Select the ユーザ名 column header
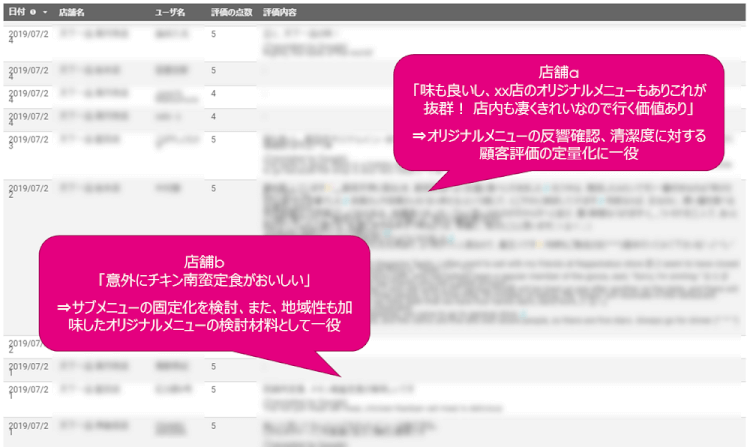Image resolution: width=750 pixels, height=447 pixels. pyautogui.click(x=170, y=12)
